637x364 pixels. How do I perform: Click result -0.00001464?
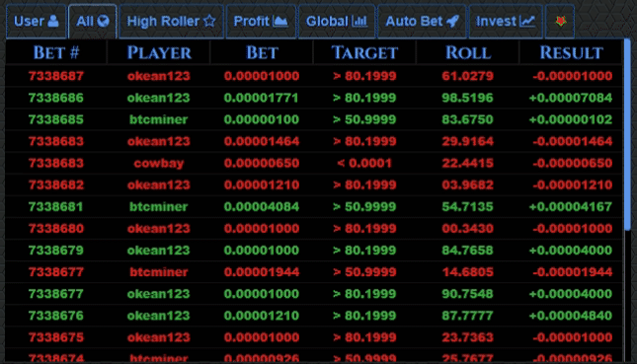point(573,142)
